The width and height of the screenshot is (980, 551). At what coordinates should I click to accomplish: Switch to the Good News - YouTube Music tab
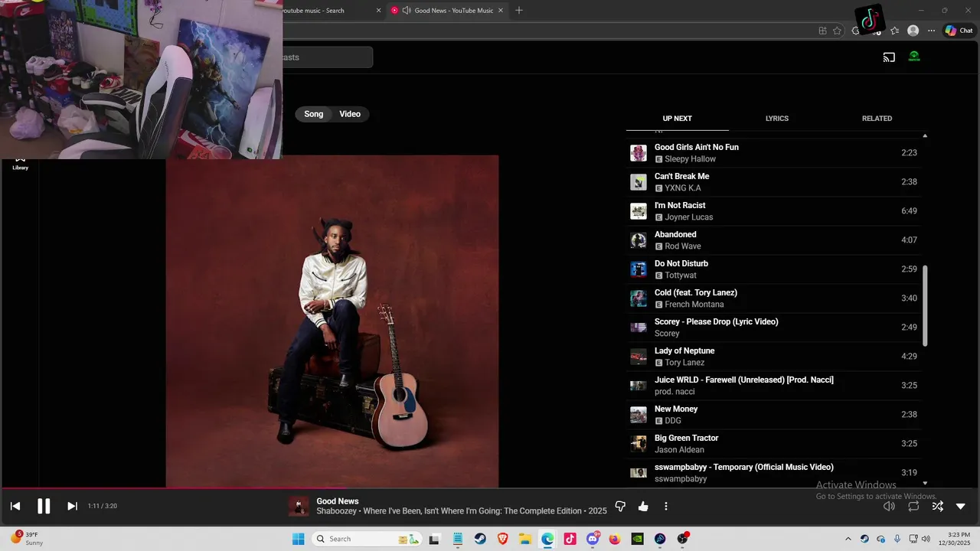(x=449, y=11)
